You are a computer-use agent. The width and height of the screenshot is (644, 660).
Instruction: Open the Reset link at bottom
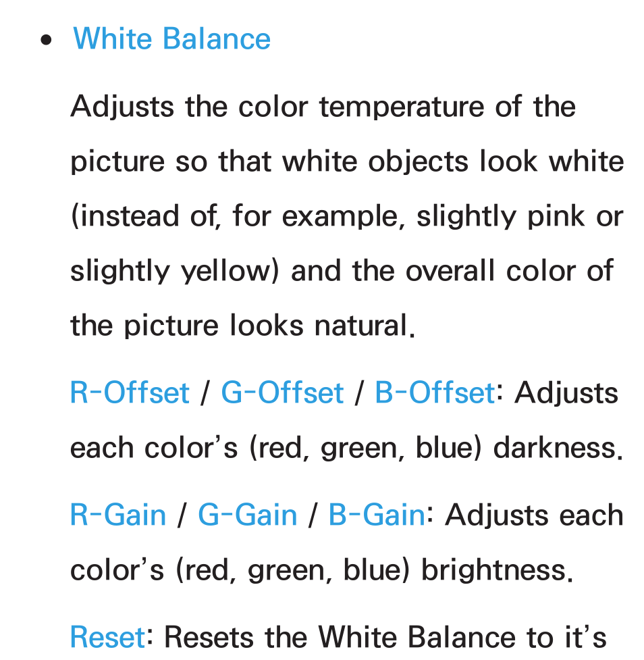point(108,637)
